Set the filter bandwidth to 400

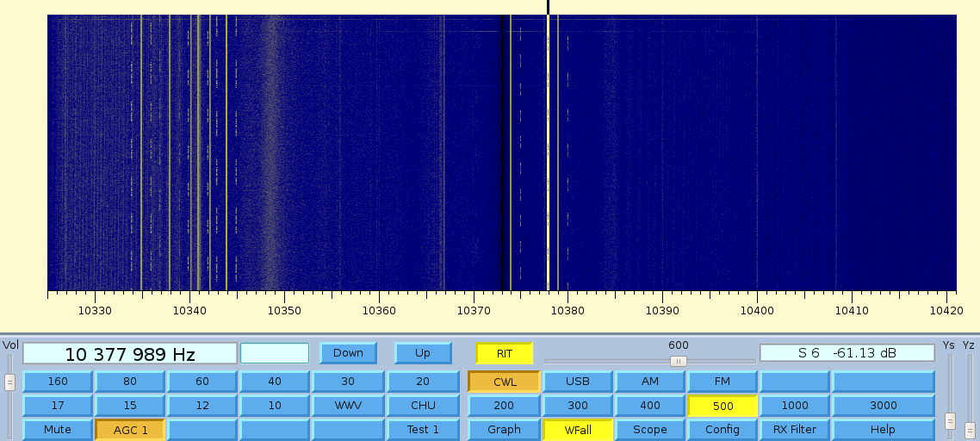coord(650,406)
